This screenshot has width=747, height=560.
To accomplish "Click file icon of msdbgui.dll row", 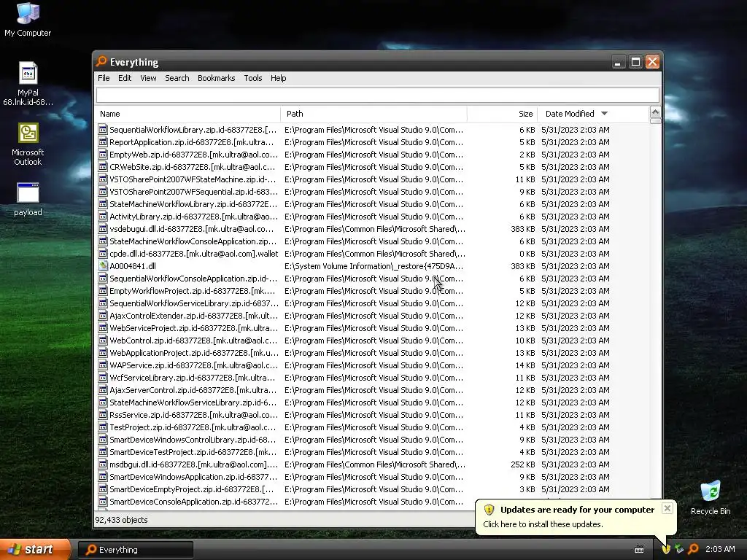I will coord(103,464).
